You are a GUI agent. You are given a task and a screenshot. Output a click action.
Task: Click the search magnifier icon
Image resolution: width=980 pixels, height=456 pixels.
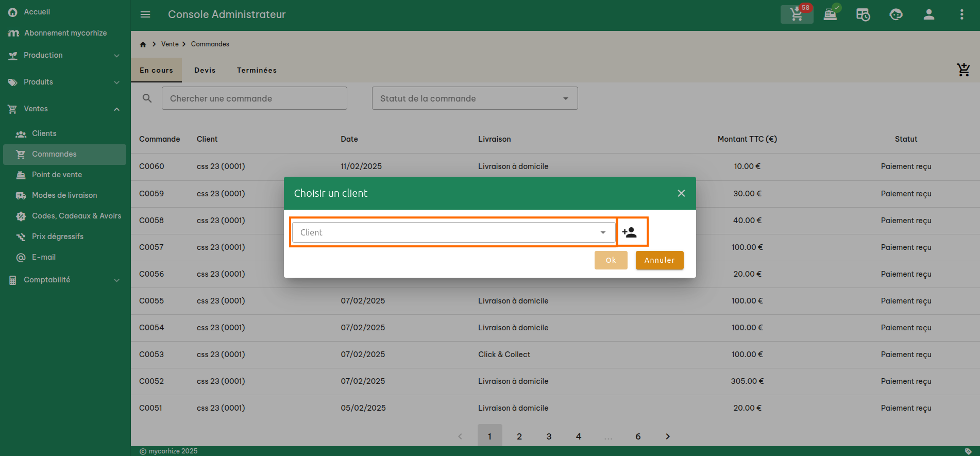(x=147, y=98)
